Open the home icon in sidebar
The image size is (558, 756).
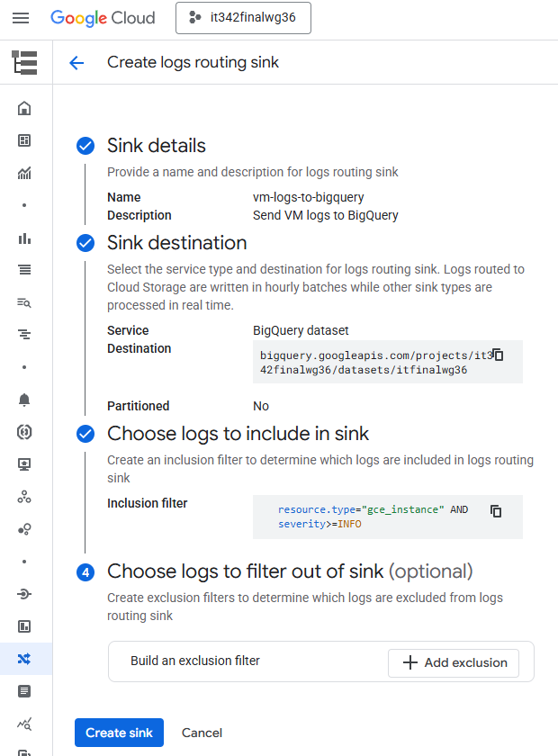(24, 109)
